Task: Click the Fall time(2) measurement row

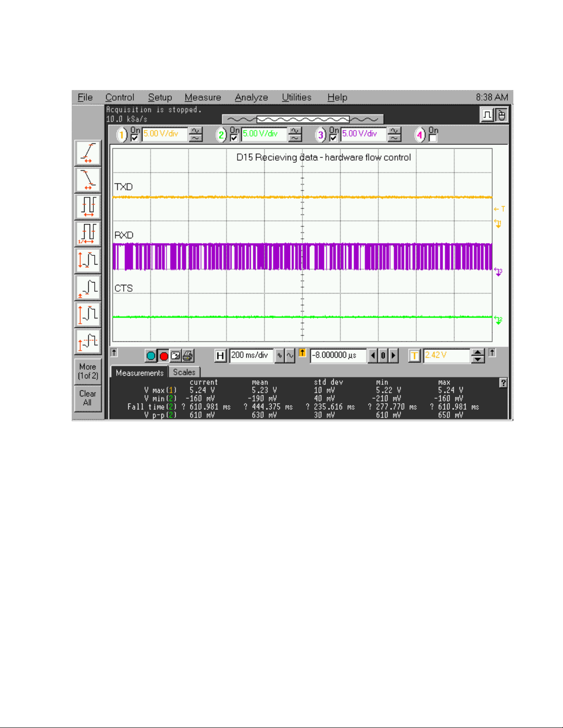Action: click(303, 407)
